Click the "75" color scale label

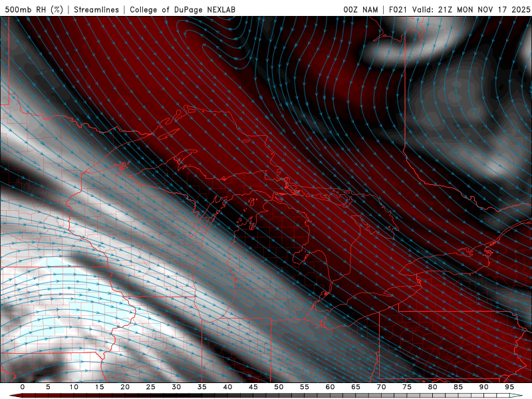click(x=407, y=387)
